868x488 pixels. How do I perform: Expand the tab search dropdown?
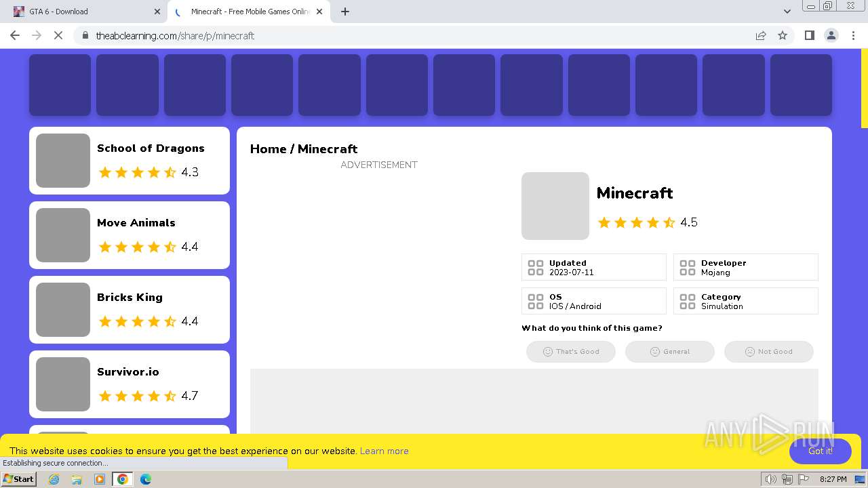tap(787, 12)
